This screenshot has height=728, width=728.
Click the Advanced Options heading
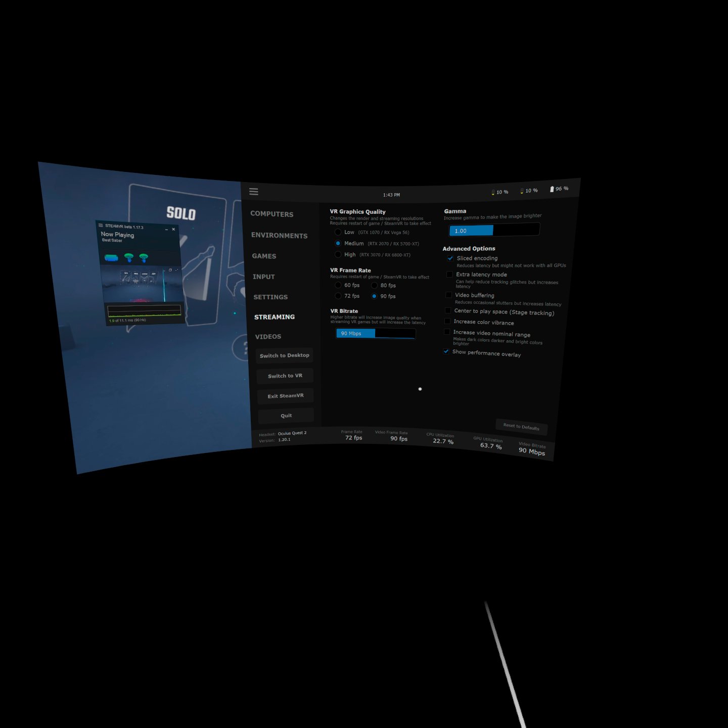point(469,249)
